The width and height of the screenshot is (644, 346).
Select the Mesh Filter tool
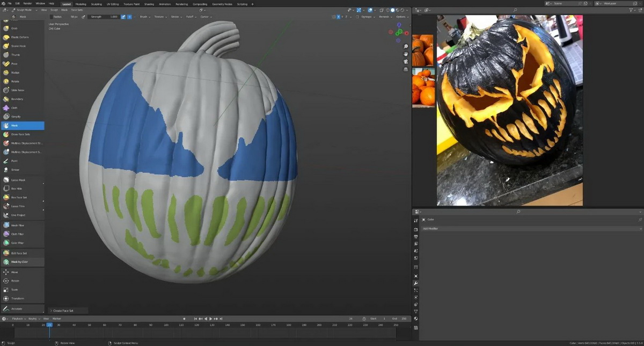[22, 225]
